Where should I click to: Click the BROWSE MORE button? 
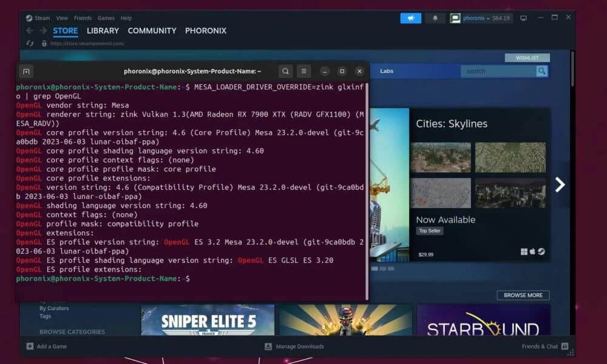[523, 295]
